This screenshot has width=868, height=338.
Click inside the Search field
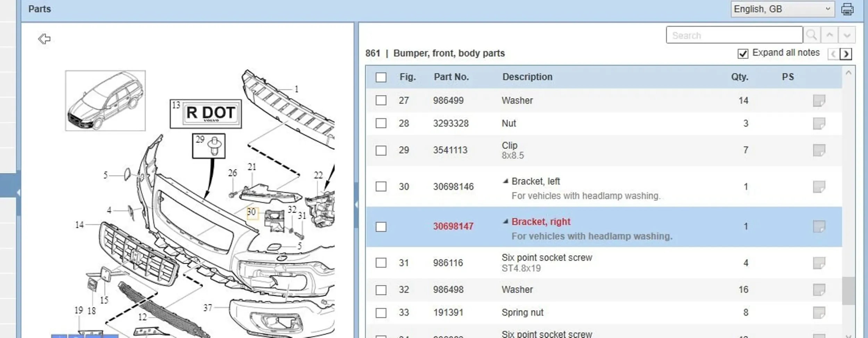tap(734, 35)
